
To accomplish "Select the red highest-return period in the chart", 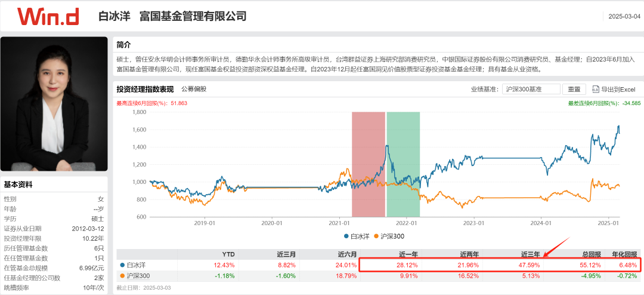I will tap(369, 164).
